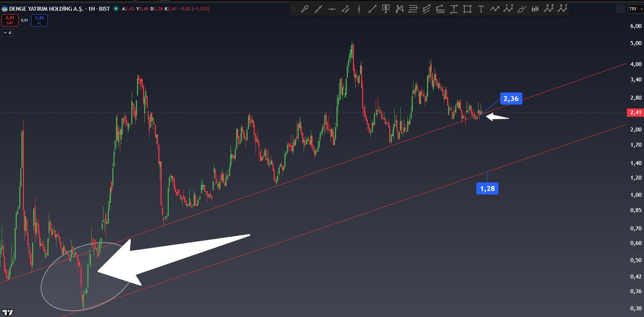Select the zigzag trend wave tool
Viewport: 644px width, 317px height.
495,9
